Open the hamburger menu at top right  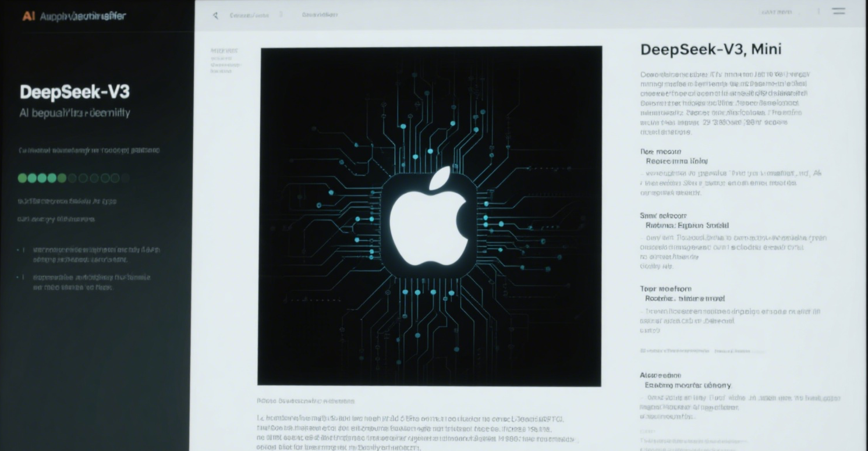click(838, 11)
